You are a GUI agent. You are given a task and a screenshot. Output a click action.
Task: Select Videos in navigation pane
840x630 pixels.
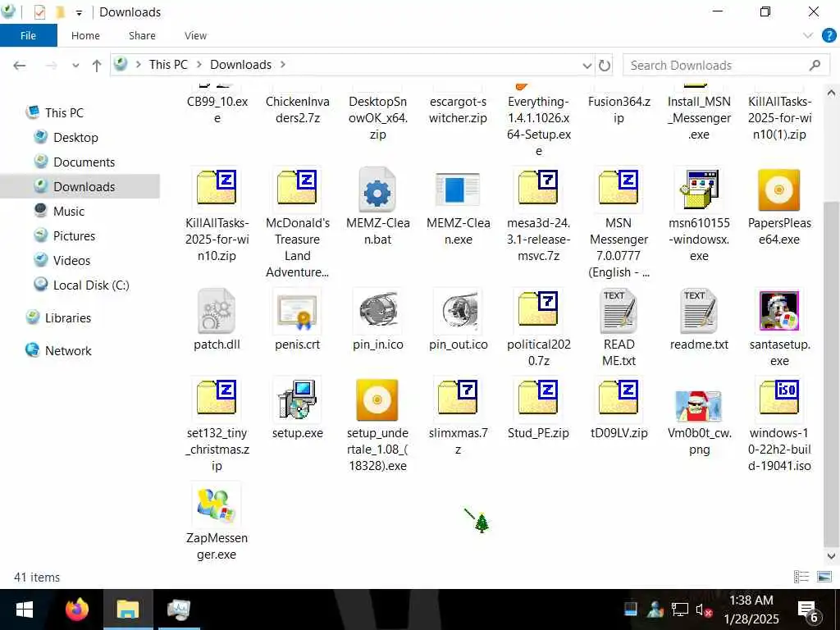click(72, 260)
